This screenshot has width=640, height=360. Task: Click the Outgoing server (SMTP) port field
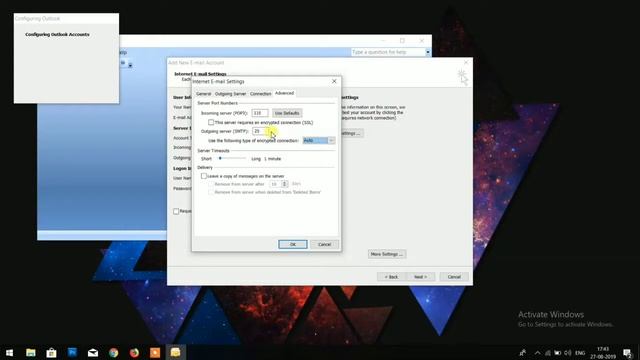click(x=260, y=131)
